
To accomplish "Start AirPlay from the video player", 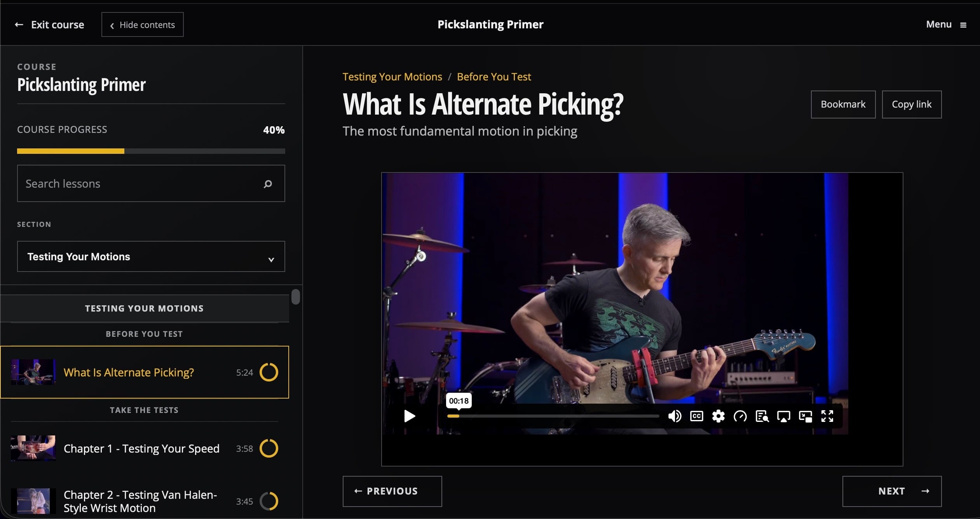I will tap(783, 416).
